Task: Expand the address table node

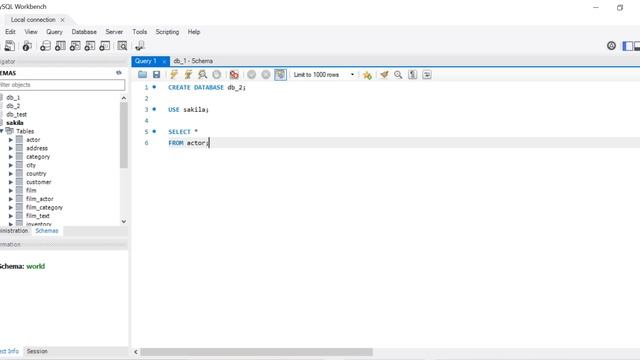Action: pyautogui.click(x=11, y=148)
